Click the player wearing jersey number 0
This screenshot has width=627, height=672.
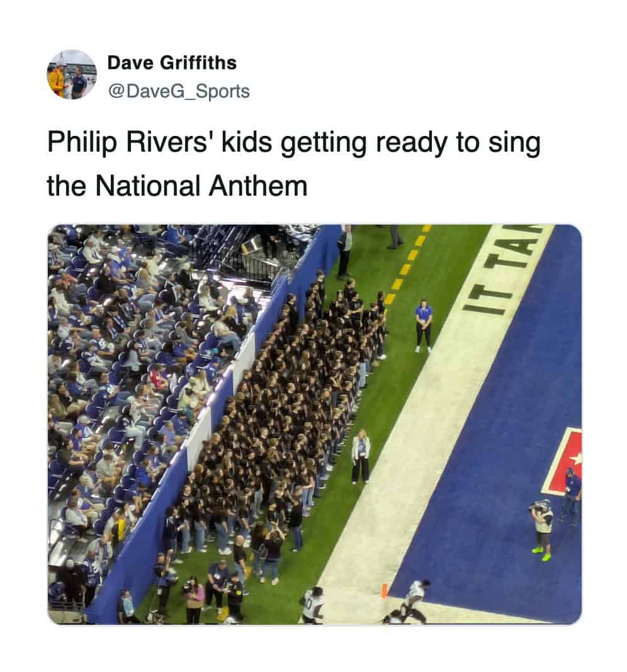point(312,605)
